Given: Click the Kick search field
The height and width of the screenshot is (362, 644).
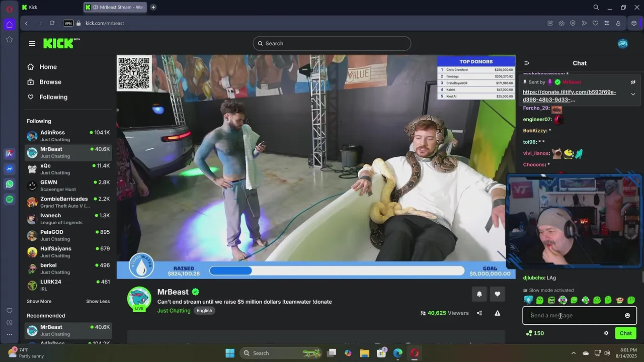Looking at the screenshot, I should tap(332, 43).
